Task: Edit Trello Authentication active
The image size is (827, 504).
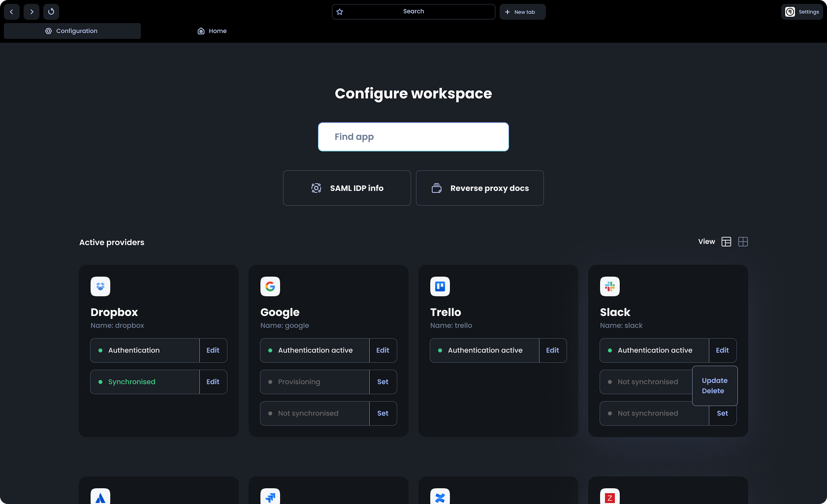Action: point(553,350)
